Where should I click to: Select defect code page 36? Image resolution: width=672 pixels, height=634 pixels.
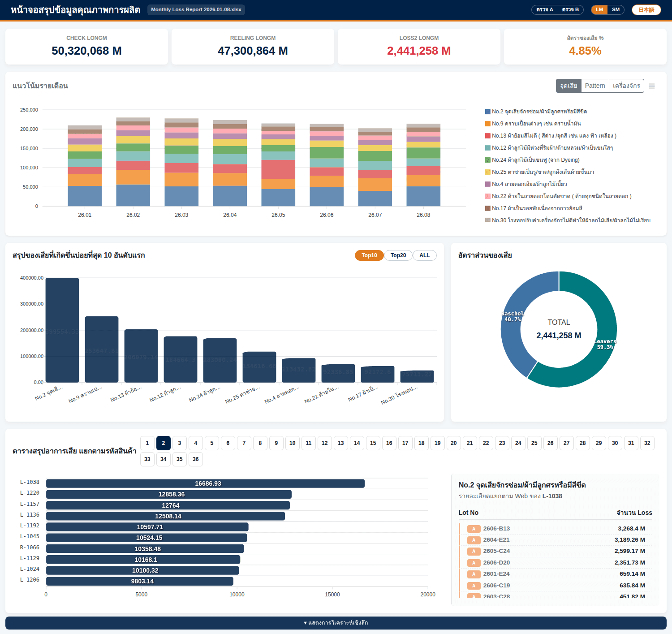[x=196, y=459]
